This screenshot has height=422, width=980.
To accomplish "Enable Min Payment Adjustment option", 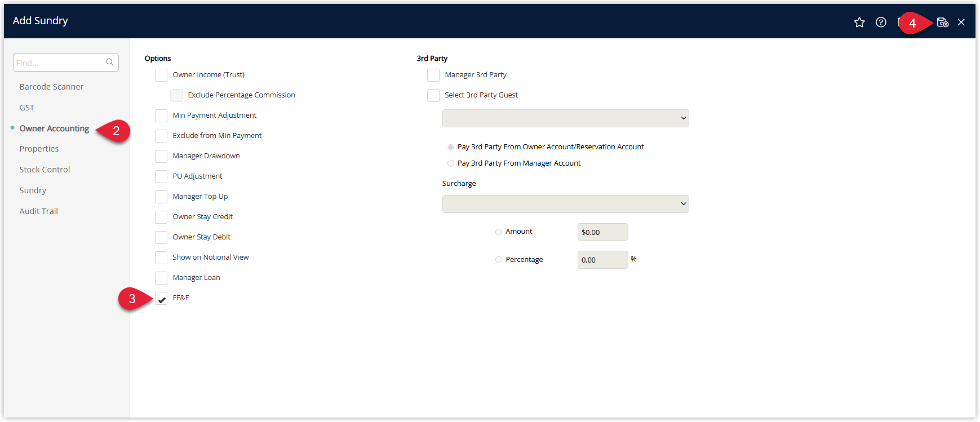I will (161, 116).
